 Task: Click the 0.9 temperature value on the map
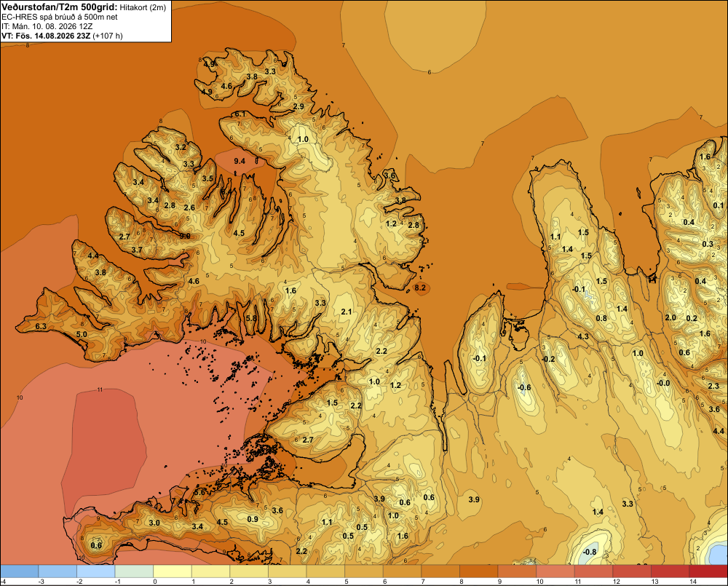tap(253, 519)
